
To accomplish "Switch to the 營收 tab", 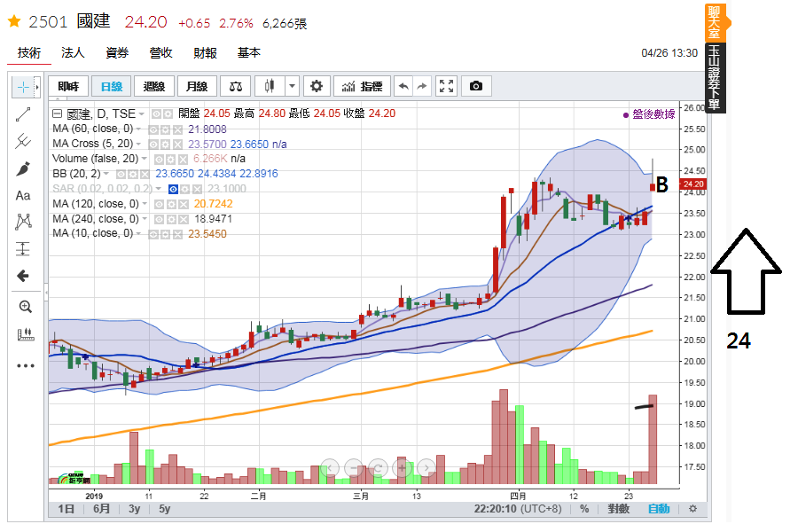I will click(160, 53).
